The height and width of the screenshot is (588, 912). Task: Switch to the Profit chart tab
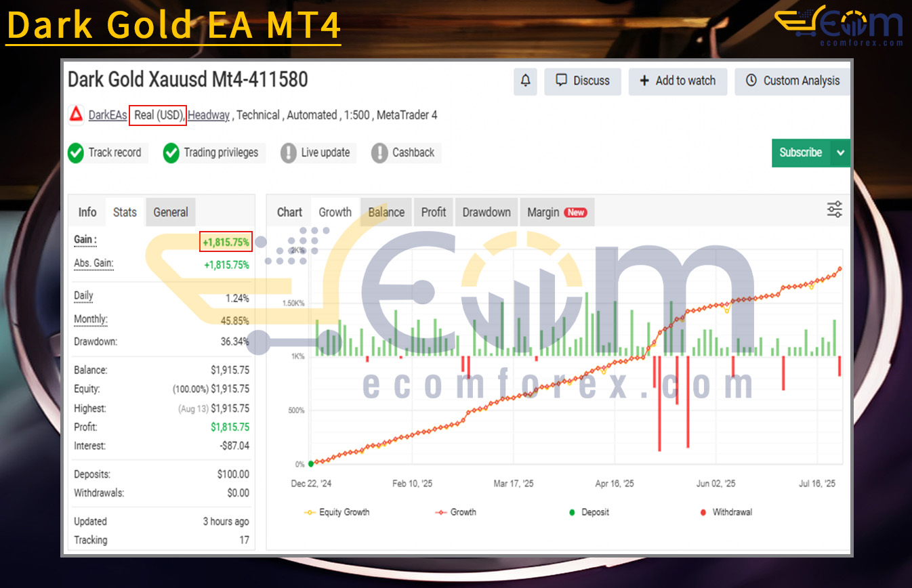(x=434, y=212)
